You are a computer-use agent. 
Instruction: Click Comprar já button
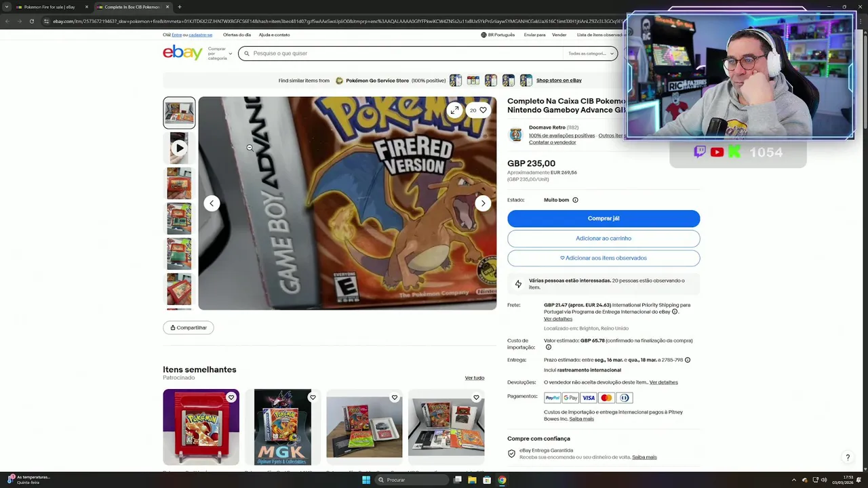click(x=604, y=218)
